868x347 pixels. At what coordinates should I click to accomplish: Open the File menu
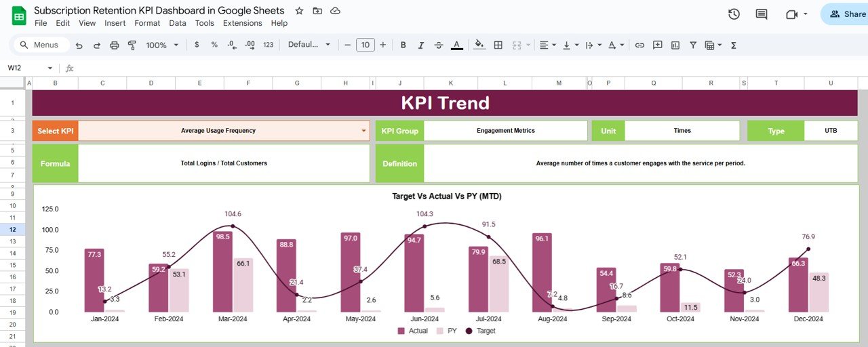[x=41, y=23]
